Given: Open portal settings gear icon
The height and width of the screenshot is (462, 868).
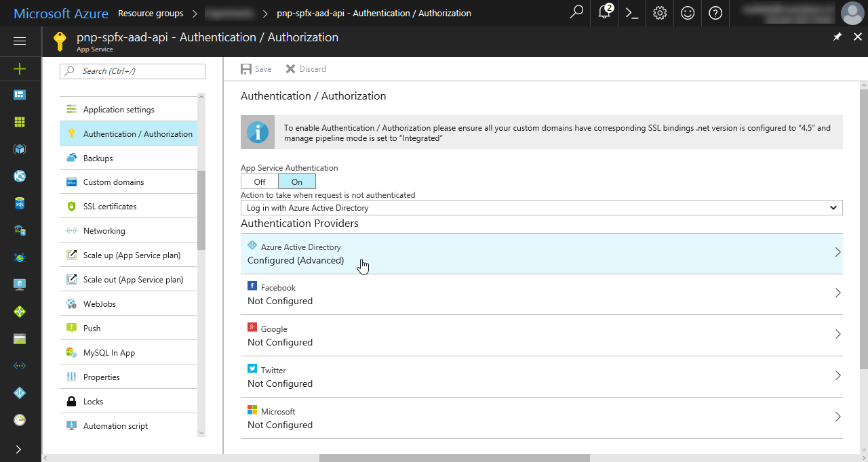Looking at the screenshot, I should (x=660, y=13).
